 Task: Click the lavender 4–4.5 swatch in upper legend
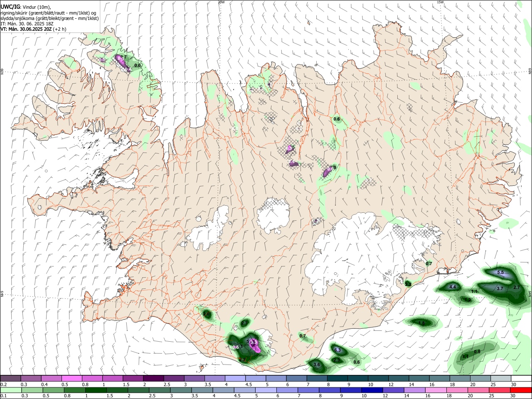235,378
